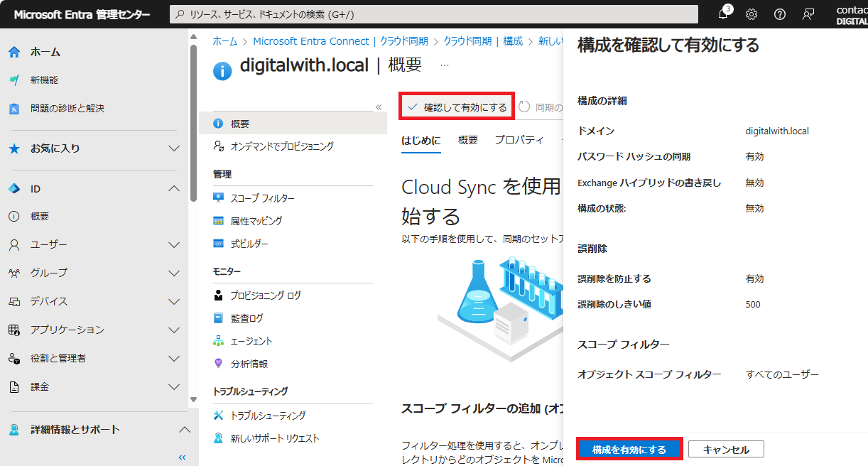
Task: Click the 構成を有効にする button
Action: coord(629,448)
